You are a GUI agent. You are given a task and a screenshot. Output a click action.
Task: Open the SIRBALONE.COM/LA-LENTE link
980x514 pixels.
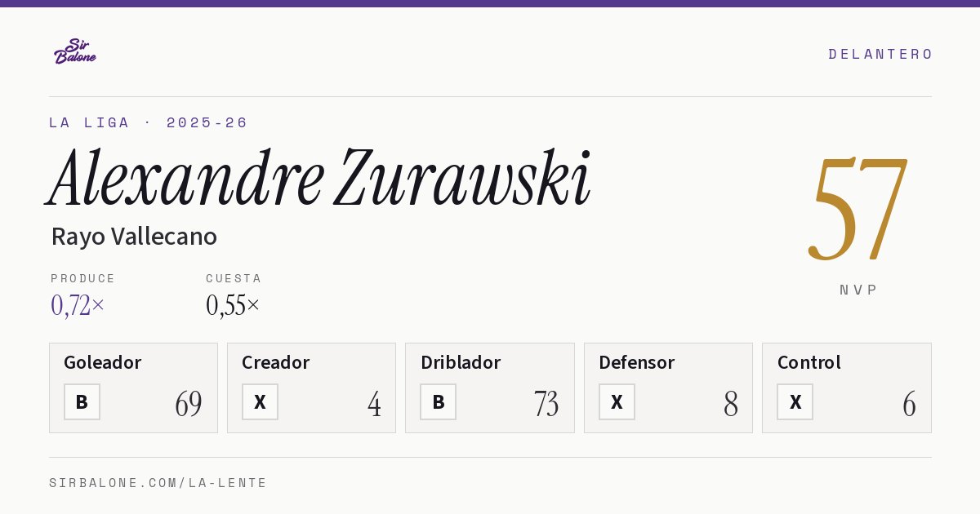click(158, 483)
